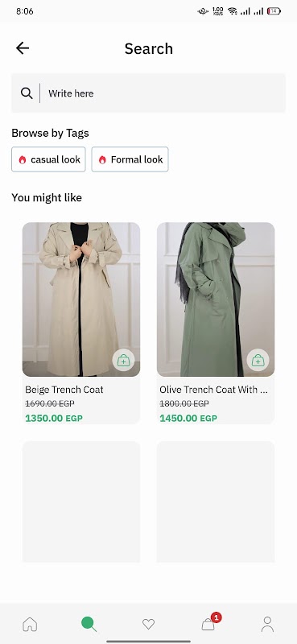Tap the magnifier icon in the search bar

tap(27, 93)
